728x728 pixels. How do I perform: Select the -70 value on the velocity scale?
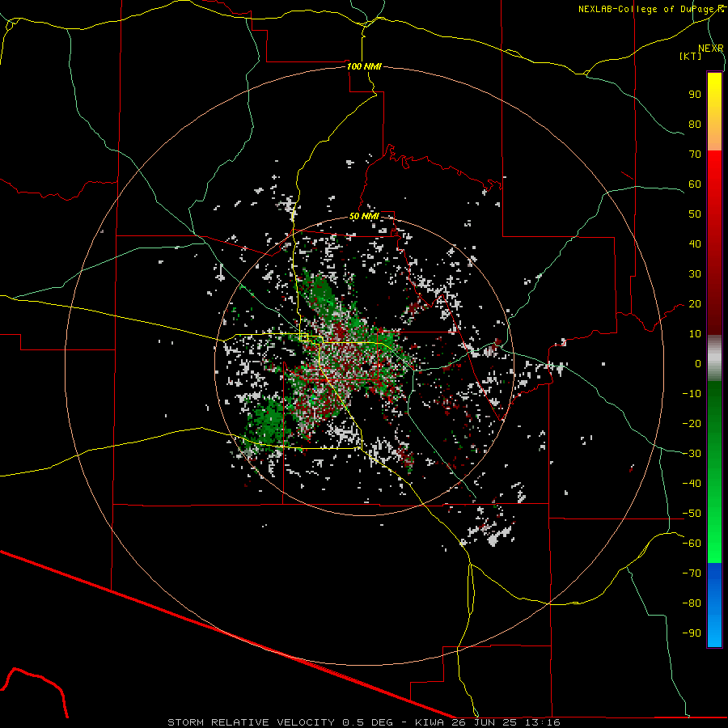(692, 574)
